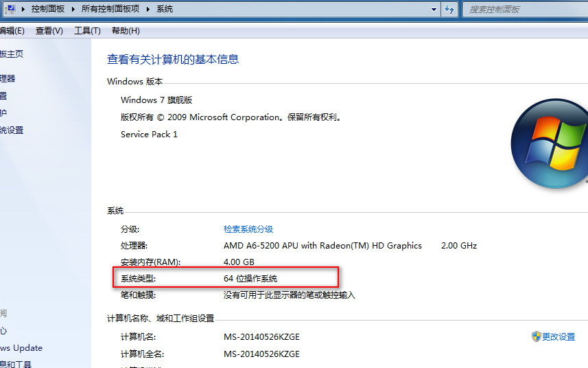Click the Windows 版本 section header
This screenshot has height=368, width=588.
coord(134,82)
